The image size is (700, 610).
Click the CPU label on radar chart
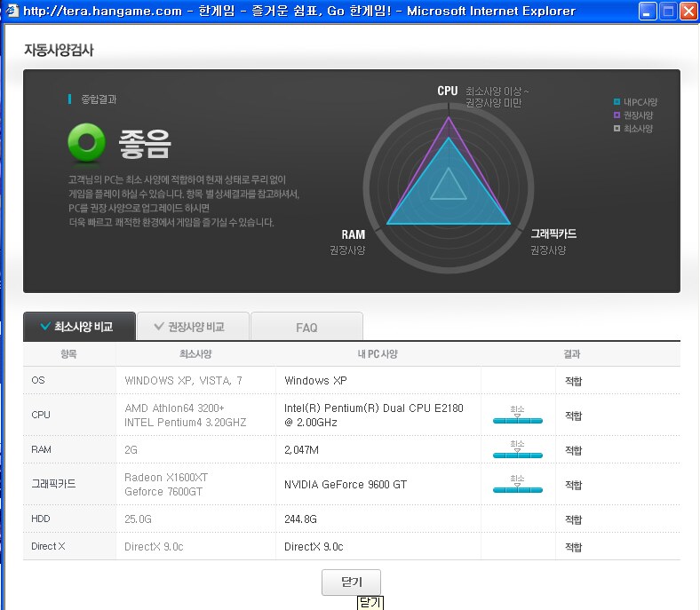click(x=447, y=91)
